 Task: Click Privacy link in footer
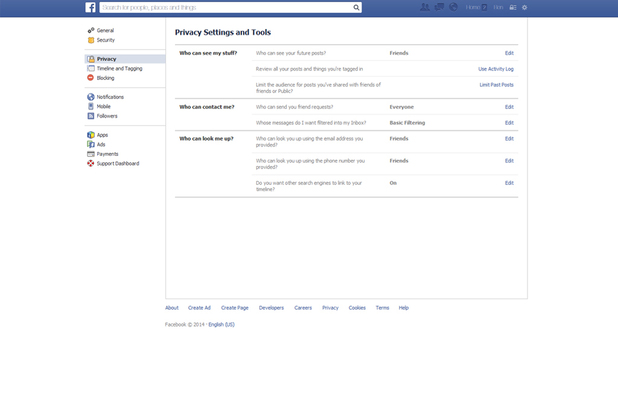point(330,308)
